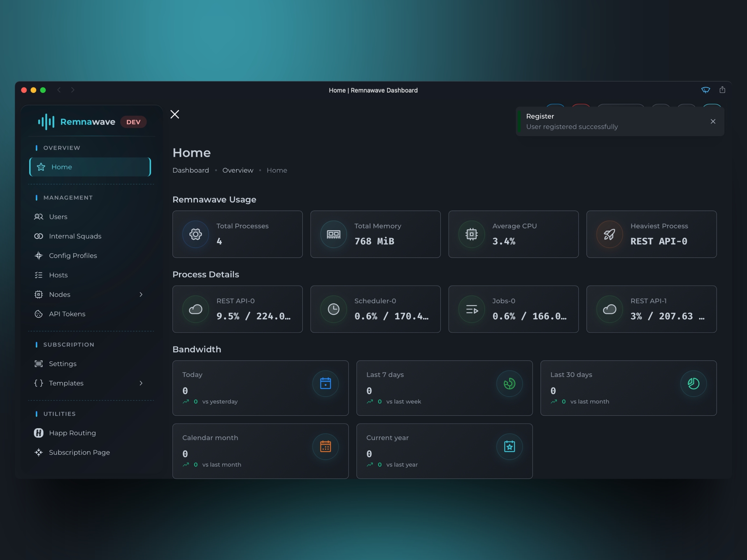The image size is (747, 560).
Task: Dismiss the Register success notification
Action: (713, 121)
